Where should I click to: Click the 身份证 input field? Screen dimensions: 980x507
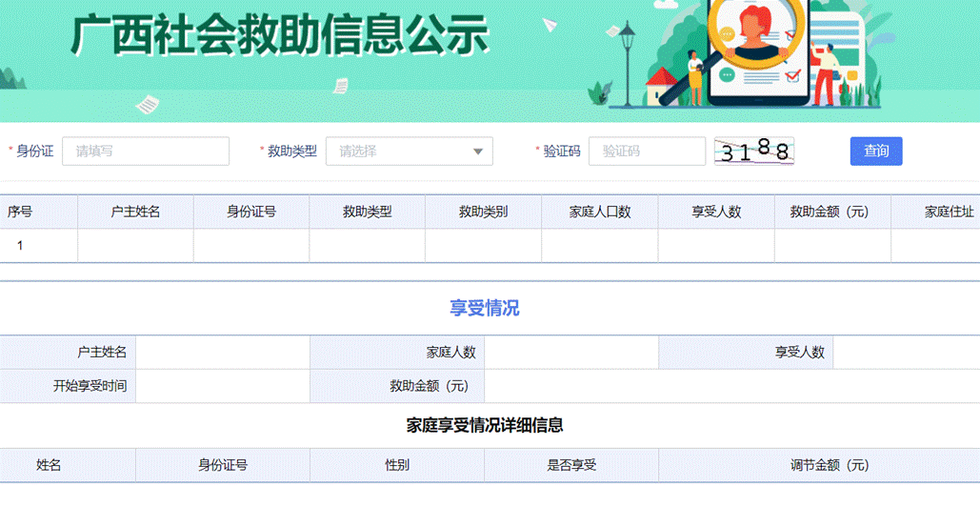click(146, 151)
